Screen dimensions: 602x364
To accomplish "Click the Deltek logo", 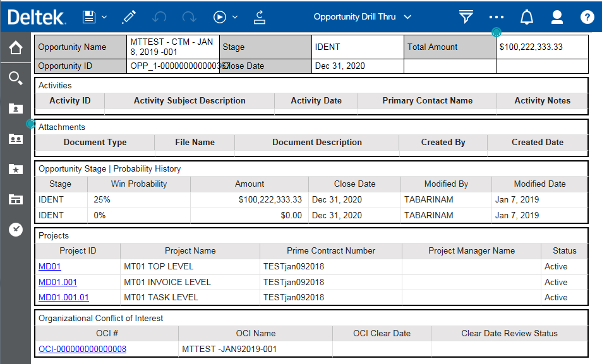I will (x=37, y=17).
